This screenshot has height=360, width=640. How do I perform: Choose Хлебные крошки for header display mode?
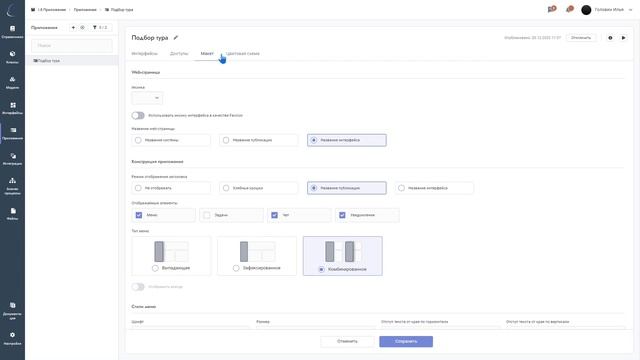tap(259, 188)
